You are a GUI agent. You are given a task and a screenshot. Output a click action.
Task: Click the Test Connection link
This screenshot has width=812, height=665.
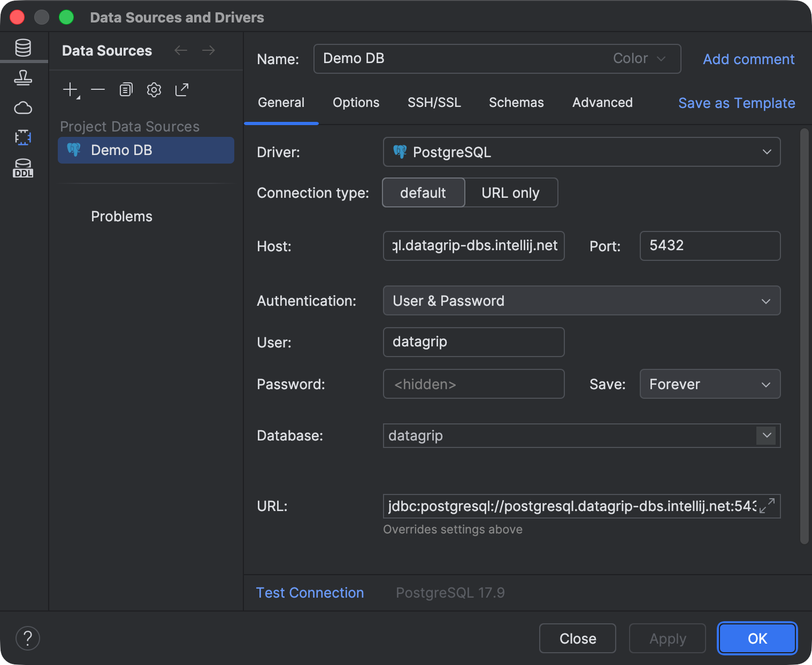[x=310, y=592]
